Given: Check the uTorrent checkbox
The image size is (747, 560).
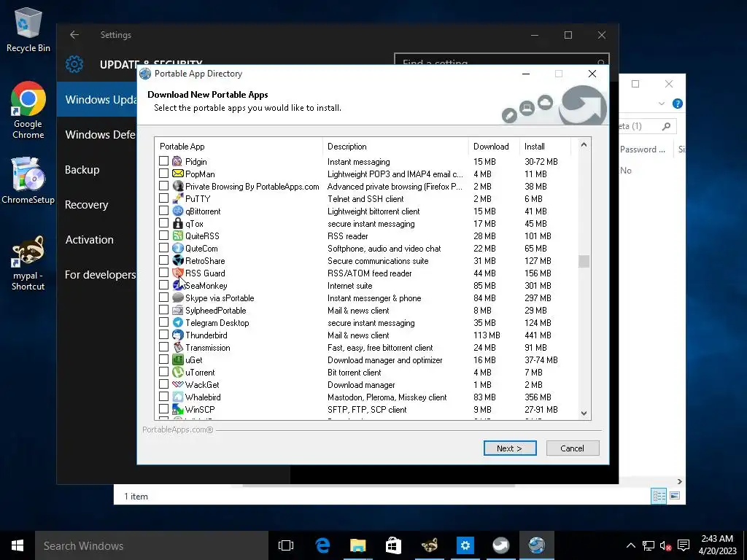Looking at the screenshot, I should tap(163, 371).
